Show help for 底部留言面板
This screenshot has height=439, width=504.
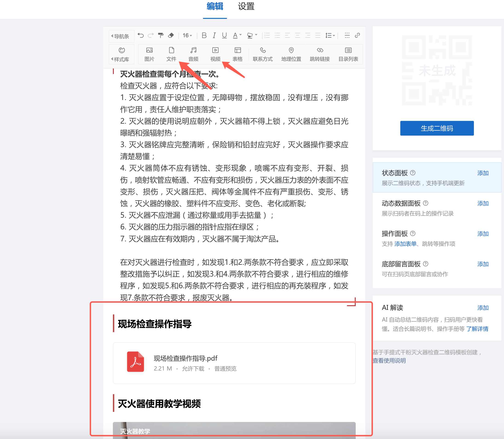coord(426,264)
